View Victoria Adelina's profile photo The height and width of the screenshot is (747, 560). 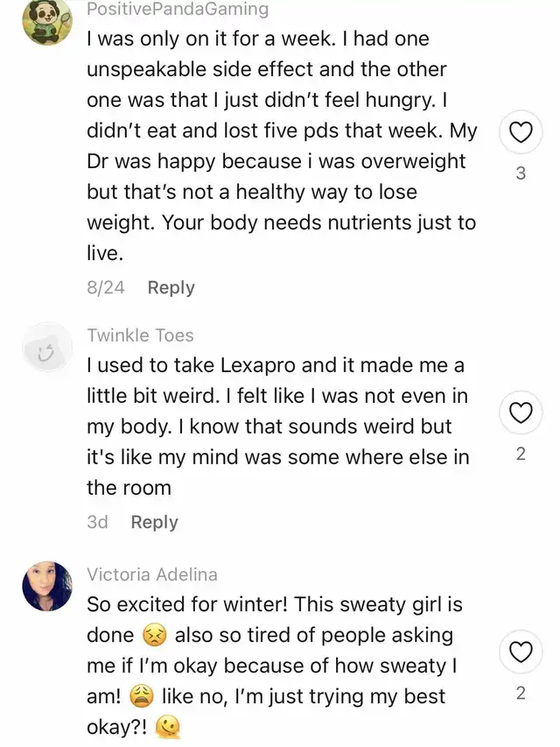(47, 587)
